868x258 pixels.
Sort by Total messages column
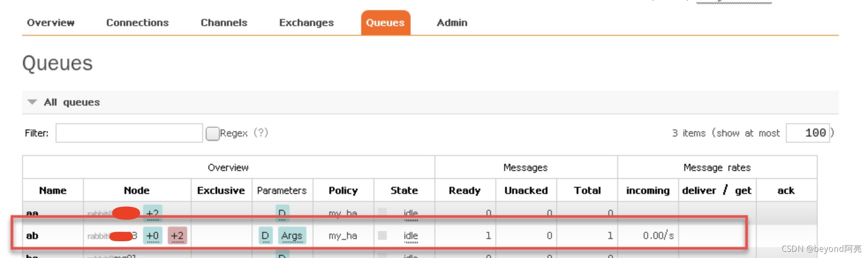click(588, 190)
